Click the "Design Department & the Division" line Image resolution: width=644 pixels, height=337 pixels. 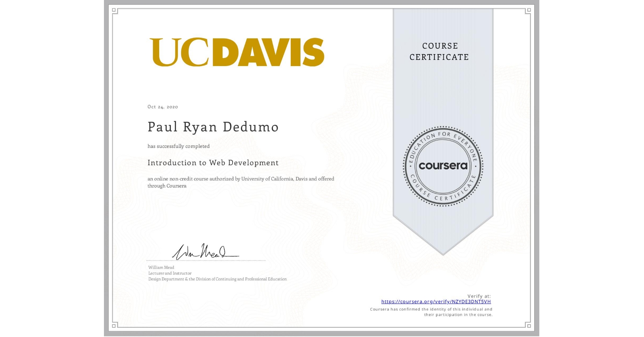[x=217, y=279]
